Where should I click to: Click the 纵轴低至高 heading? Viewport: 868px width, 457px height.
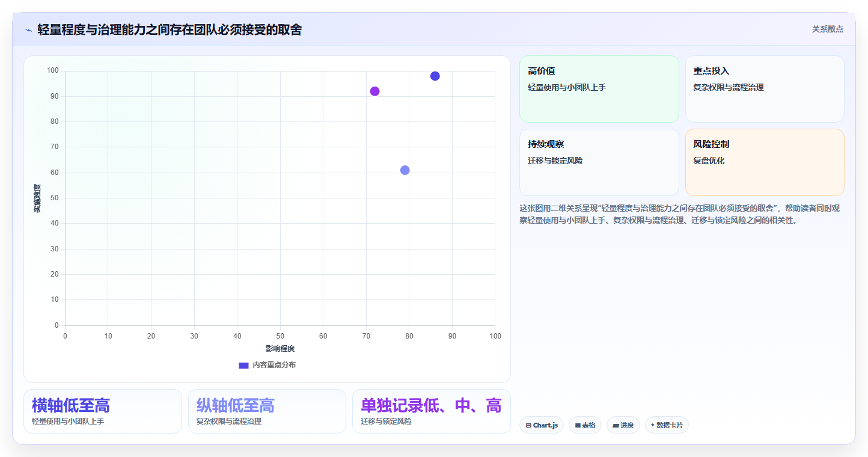pyautogui.click(x=235, y=405)
